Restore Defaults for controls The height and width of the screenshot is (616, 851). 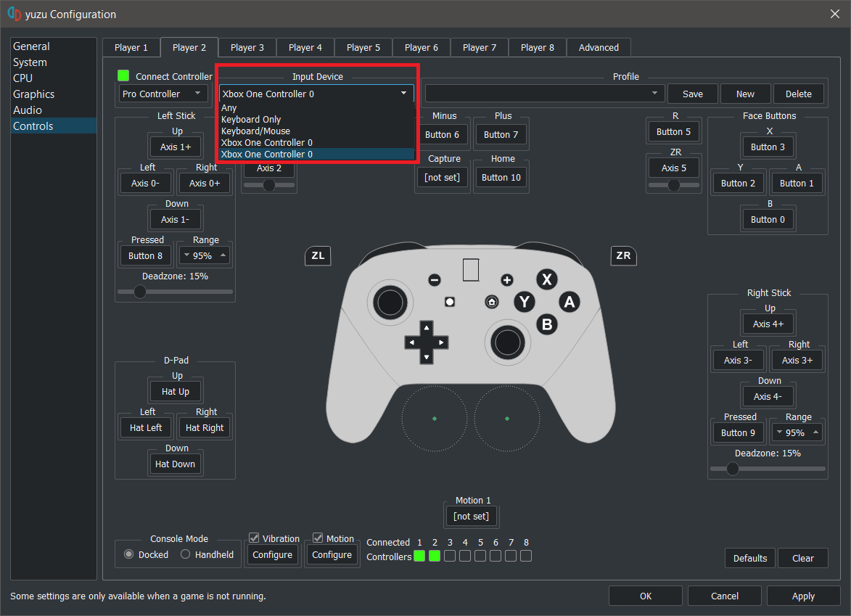click(750, 558)
